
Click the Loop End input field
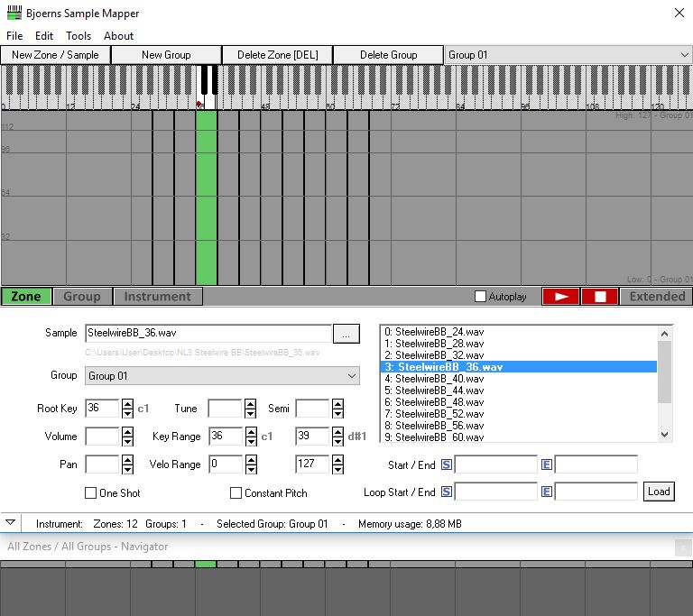click(x=596, y=492)
